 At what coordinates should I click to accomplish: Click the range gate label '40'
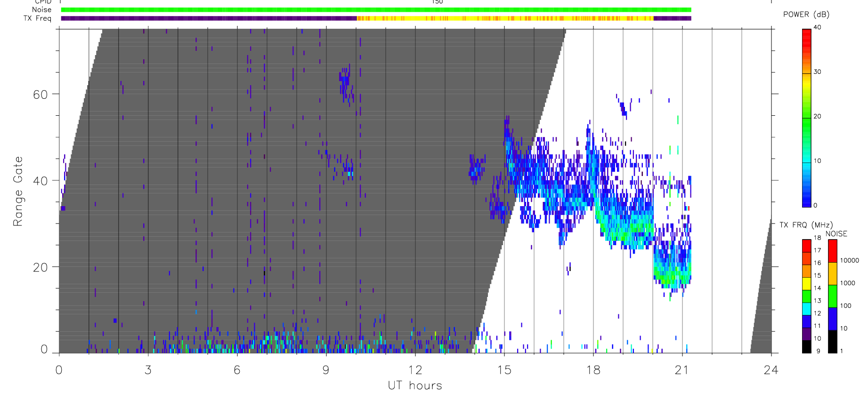tap(41, 181)
